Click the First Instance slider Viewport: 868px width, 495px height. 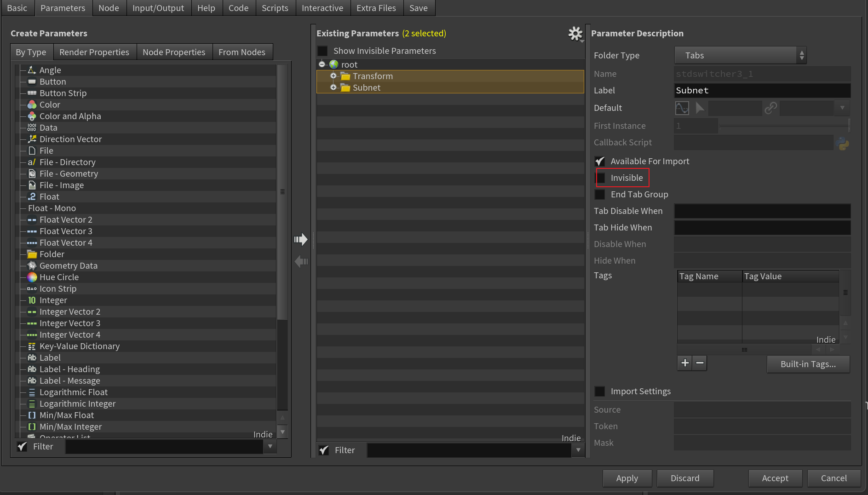point(785,126)
